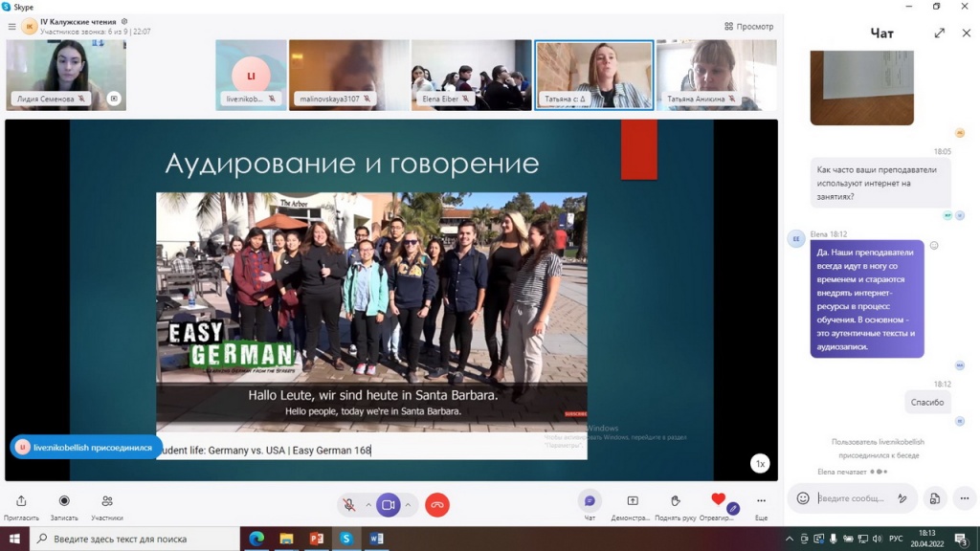Select Татьяна Аникина video thumbnail
This screenshot has width=980, height=551.
pos(716,75)
